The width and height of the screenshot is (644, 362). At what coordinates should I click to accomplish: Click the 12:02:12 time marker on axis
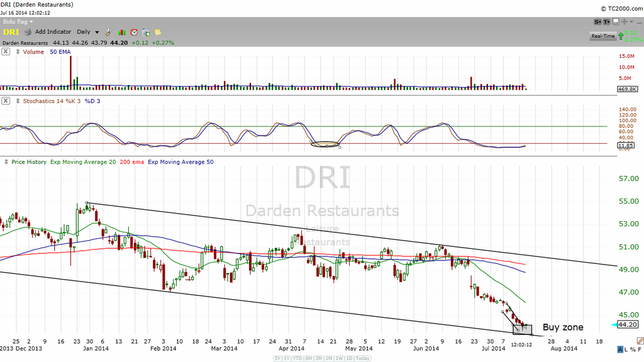(521, 345)
